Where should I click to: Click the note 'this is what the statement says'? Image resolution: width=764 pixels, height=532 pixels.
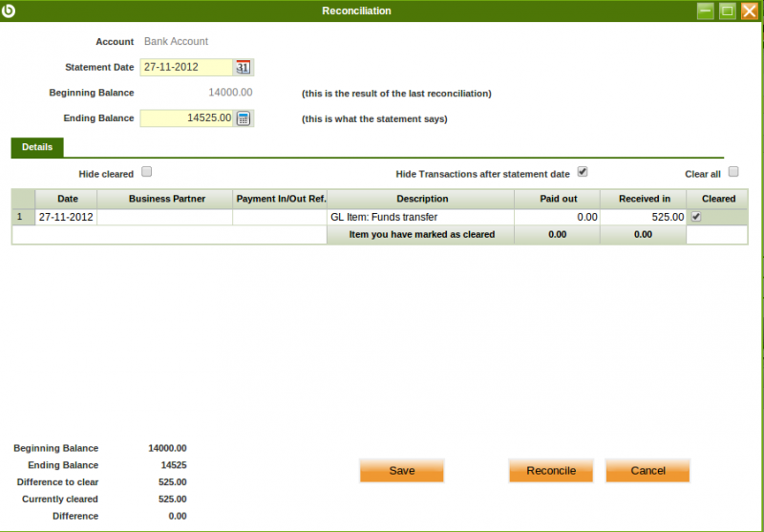point(374,118)
